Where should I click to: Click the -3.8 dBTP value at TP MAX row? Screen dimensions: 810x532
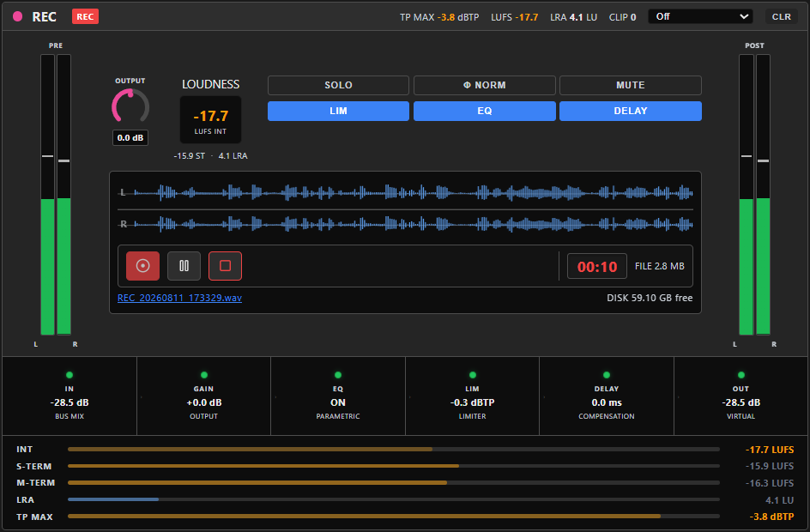tap(771, 517)
